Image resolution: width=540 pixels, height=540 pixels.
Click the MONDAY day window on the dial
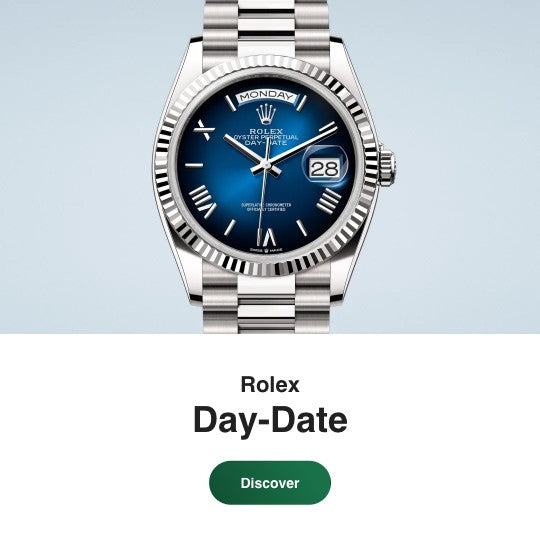(x=266, y=96)
